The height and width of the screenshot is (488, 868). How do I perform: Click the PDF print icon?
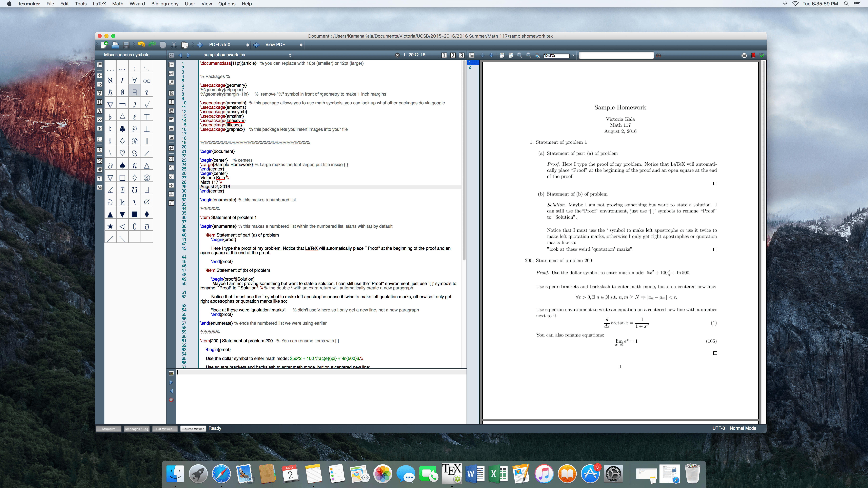744,55
